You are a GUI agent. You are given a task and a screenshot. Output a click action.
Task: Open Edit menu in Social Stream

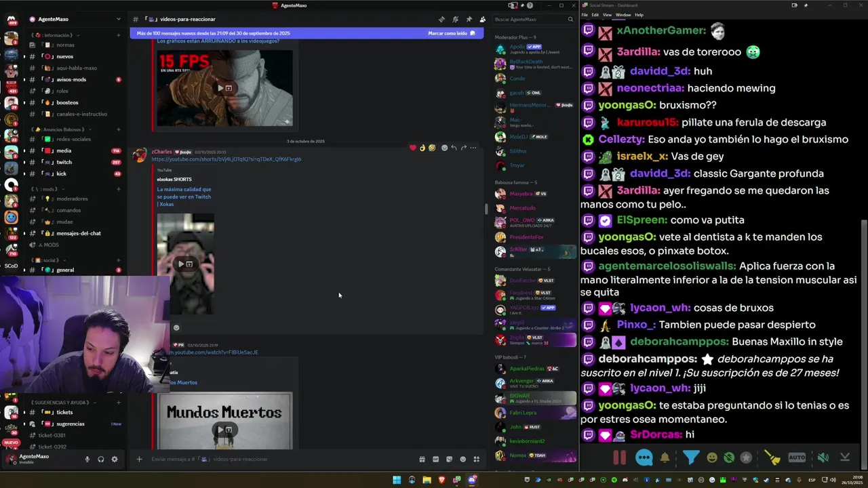(x=595, y=15)
